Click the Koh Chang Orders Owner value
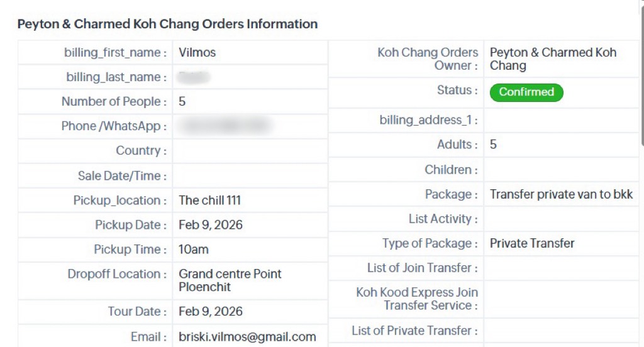Viewport: 644px width, 347px height. point(553,59)
